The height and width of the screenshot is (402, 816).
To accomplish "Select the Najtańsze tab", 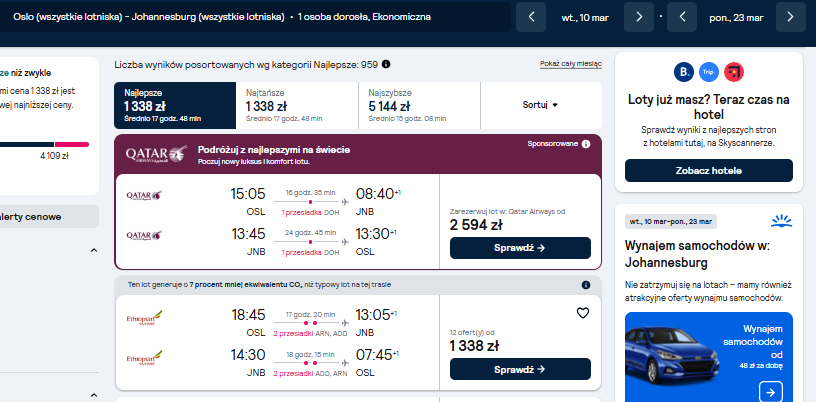I will [x=297, y=105].
